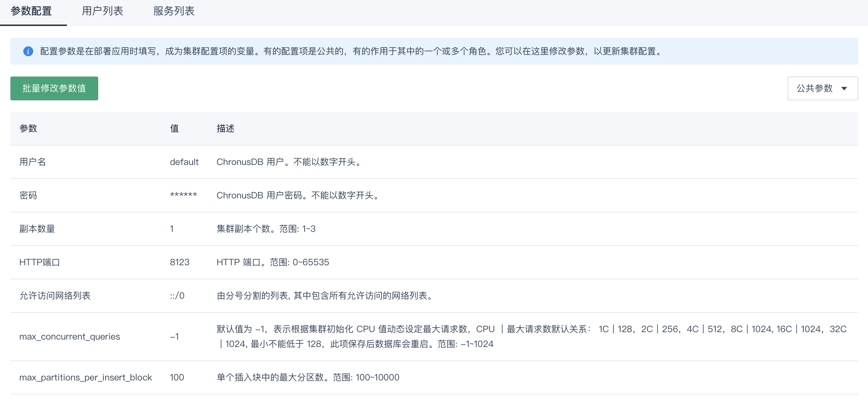Select the 用户名 parameter name
868x399 pixels.
click(x=33, y=162)
